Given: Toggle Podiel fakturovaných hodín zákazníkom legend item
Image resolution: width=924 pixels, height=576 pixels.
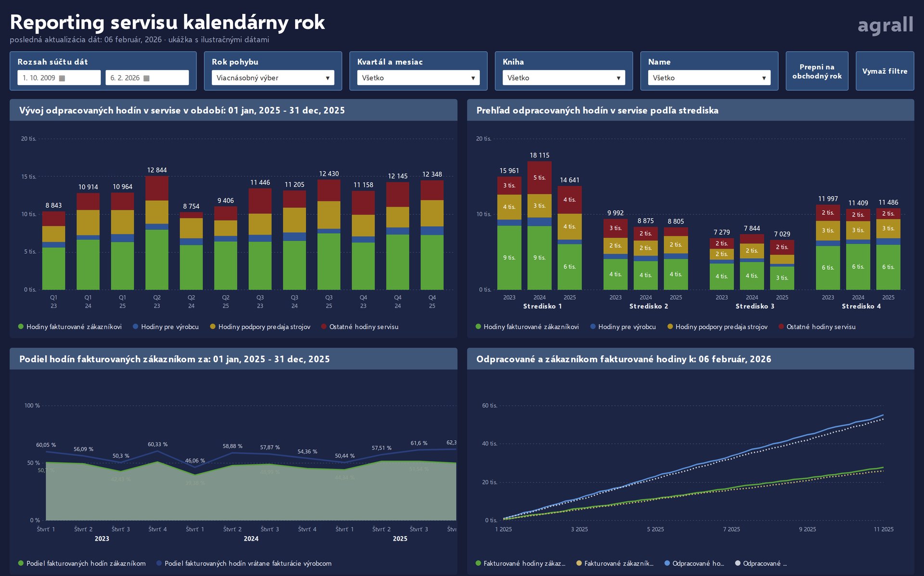Looking at the screenshot, I should tap(82, 563).
